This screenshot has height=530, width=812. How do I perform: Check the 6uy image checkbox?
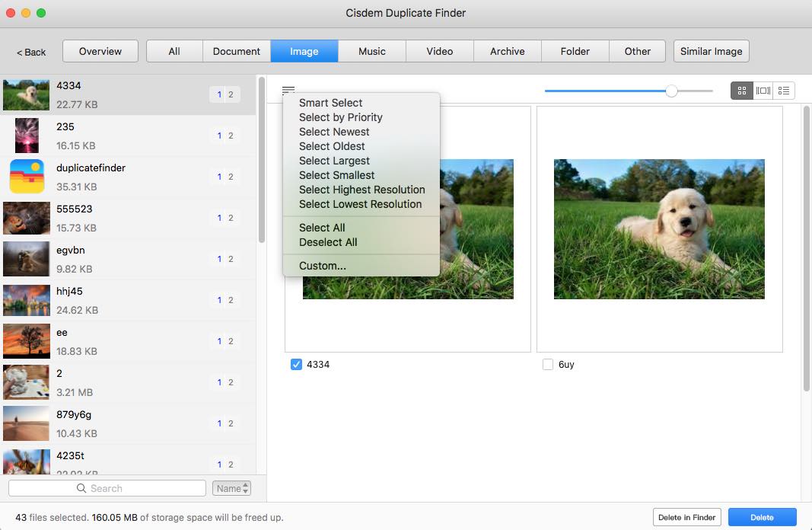click(x=548, y=364)
